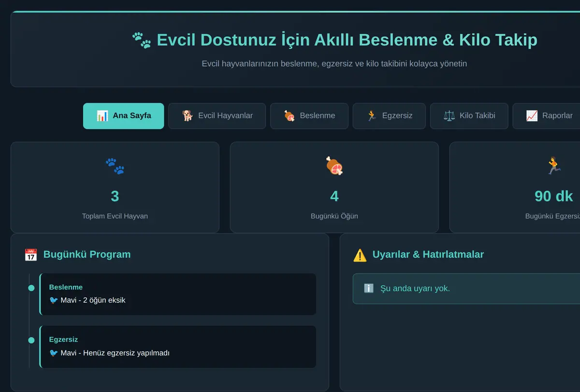Screen dimensions: 580x392
Task: Click the Egzersiz title in today's program
Action: tap(63, 340)
